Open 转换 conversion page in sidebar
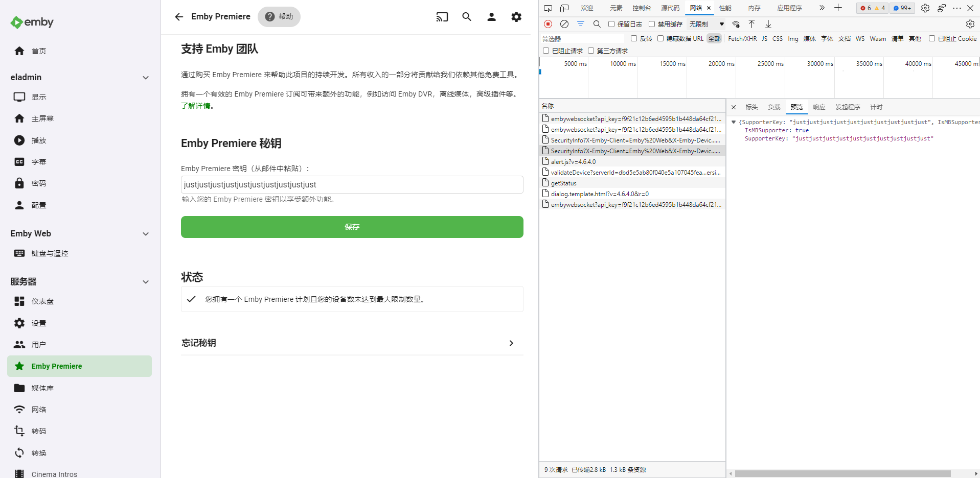 pyautogui.click(x=79, y=453)
